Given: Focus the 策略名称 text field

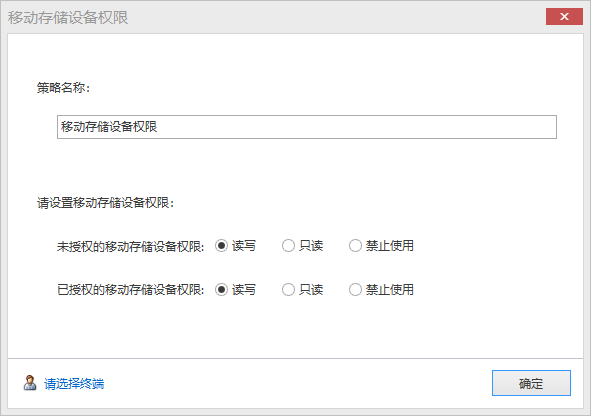Looking at the screenshot, I should [x=307, y=127].
